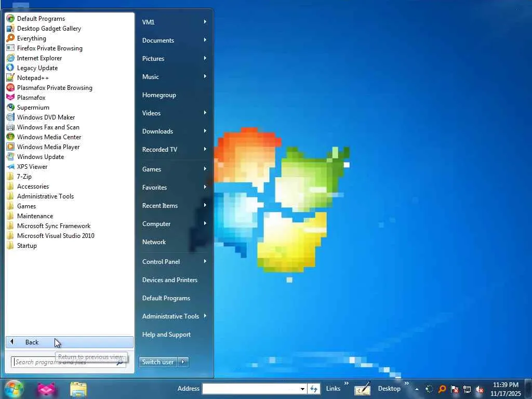Launch Windows Media Center icon

point(10,137)
